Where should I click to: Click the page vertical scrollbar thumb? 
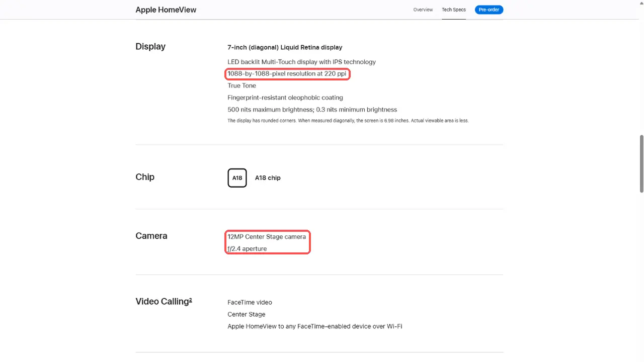(641, 163)
